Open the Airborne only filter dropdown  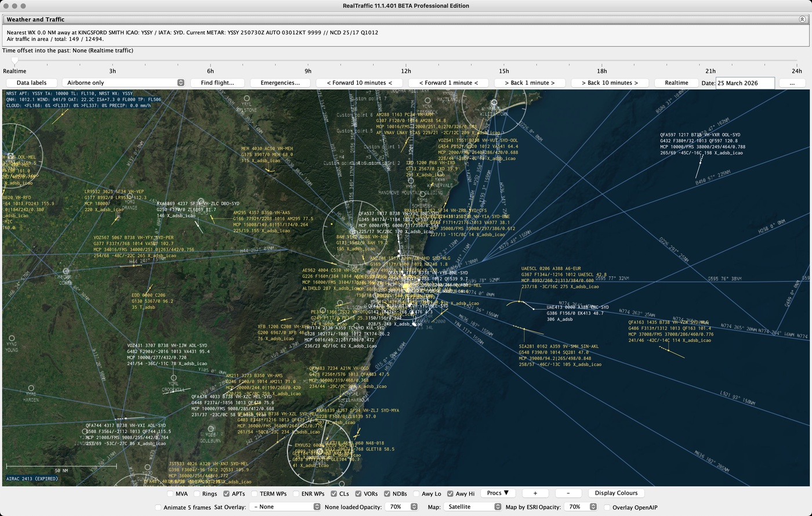coord(123,83)
